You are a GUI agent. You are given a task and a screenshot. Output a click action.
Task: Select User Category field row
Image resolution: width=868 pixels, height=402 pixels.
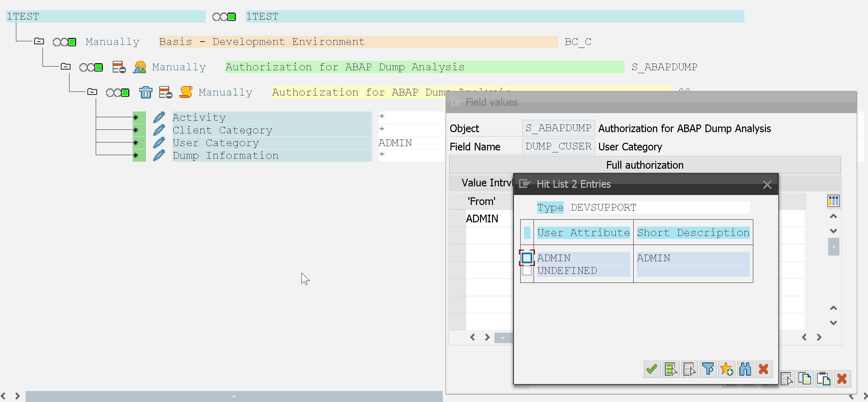click(272, 143)
